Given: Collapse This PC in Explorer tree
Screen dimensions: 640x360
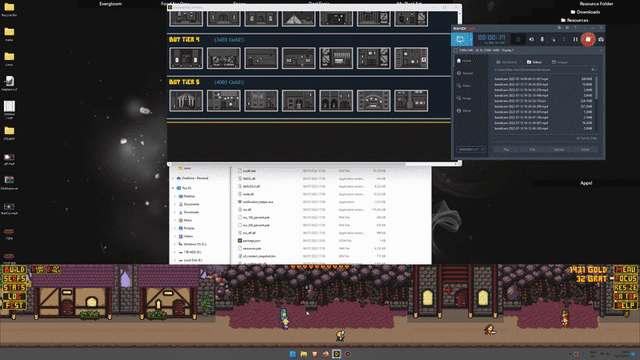Looking at the screenshot, I should pos(173,188).
